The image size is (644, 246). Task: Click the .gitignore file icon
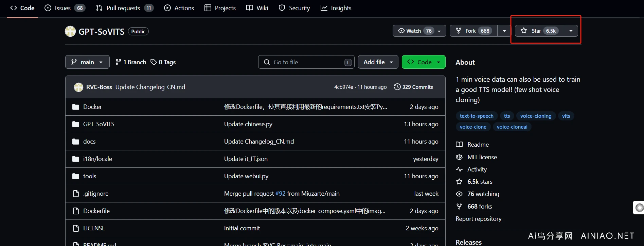[76, 194]
